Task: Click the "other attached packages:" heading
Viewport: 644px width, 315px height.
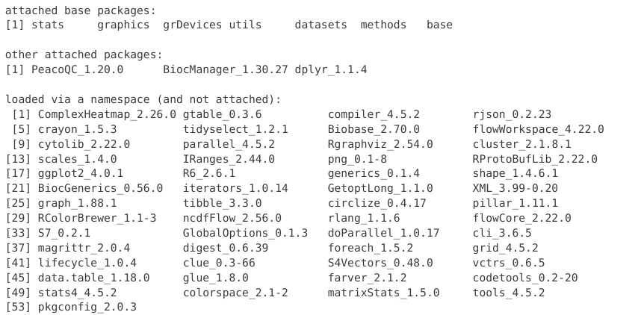Action: (84, 54)
